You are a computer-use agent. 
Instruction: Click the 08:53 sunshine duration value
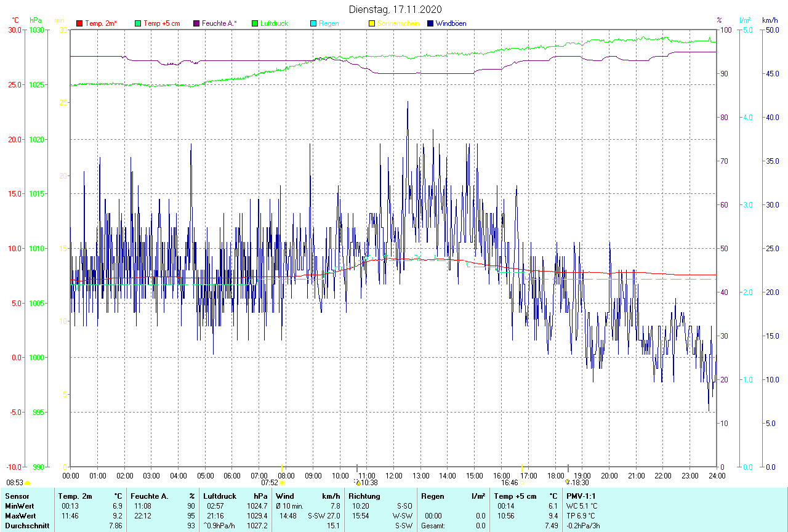[x=15, y=483]
